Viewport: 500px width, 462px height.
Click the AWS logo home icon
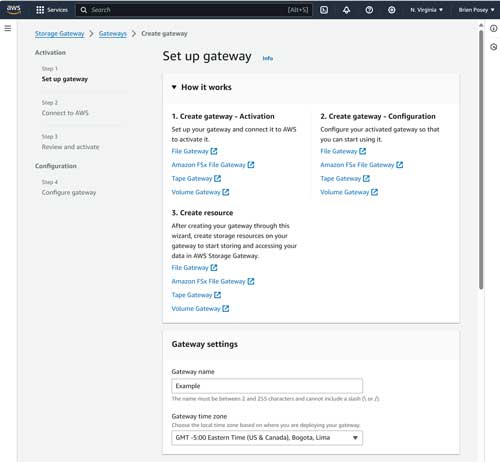(x=14, y=10)
